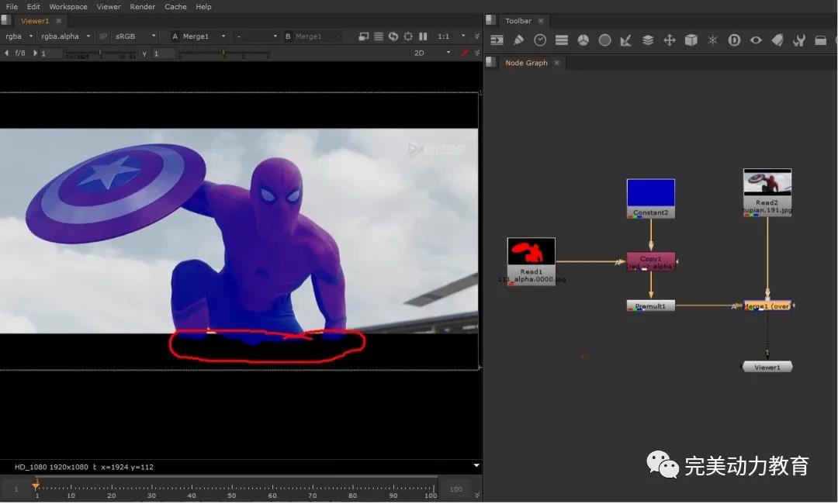Open the 1:1 zoom dropdown
Image resolution: width=838 pixels, height=504 pixels.
pos(451,36)
